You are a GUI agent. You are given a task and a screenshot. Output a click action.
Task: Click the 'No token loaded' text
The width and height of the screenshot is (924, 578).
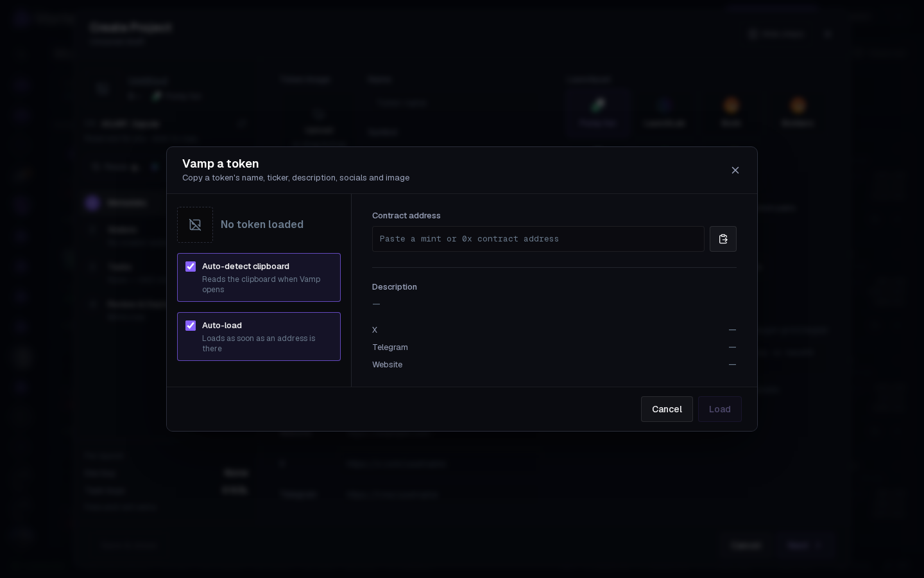pos(262,225)
